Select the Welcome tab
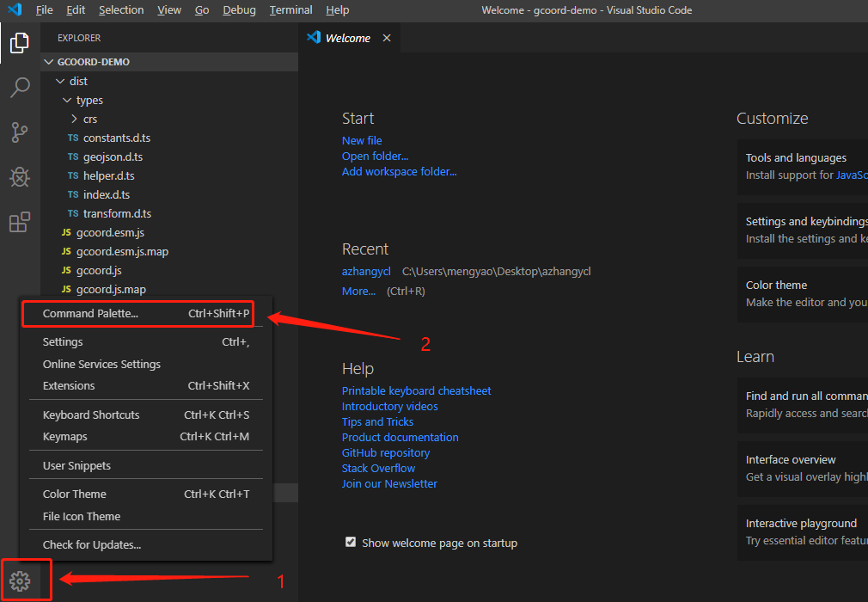Viewport: 868px width, 602px height. click(348, 38)
